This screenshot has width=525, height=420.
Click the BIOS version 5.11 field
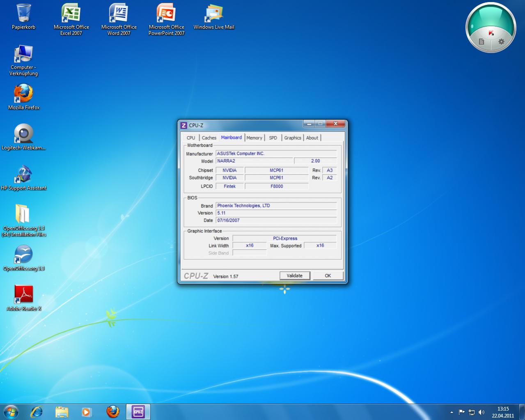pos(276,213)
